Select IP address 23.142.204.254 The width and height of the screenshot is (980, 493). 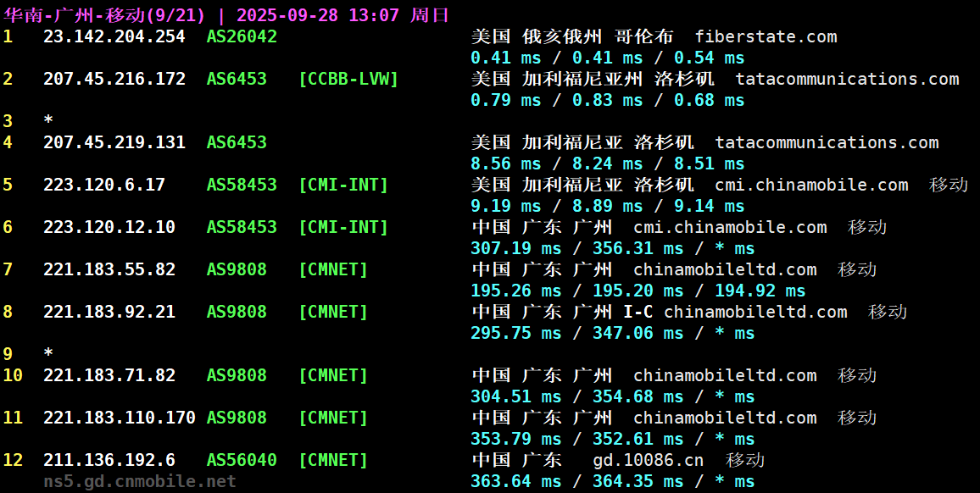114,36
